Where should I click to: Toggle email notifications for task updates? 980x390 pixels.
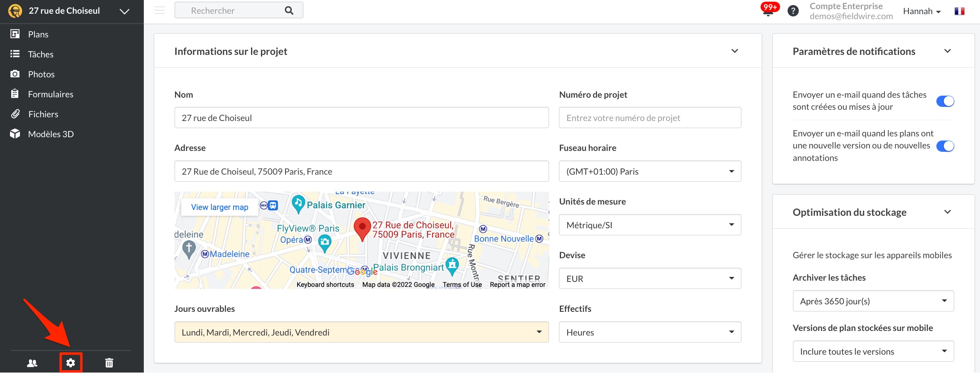945,101
